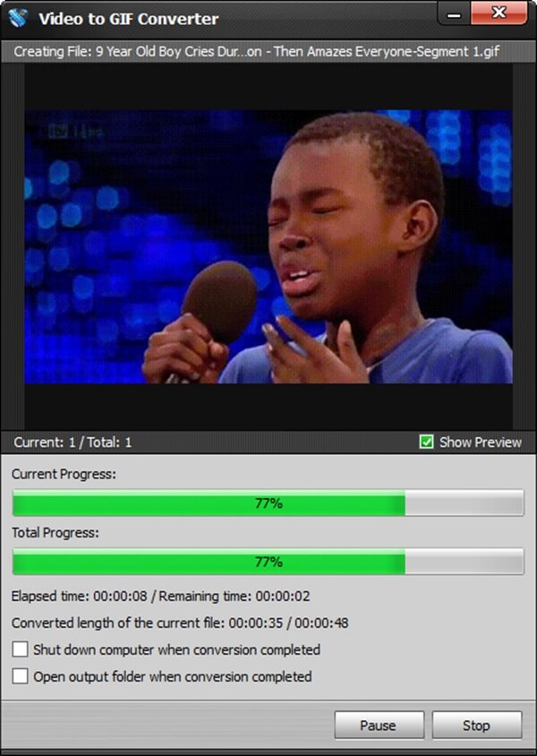Enable open output folder when conversion completed
Screen dimensions: 537x756
tap(21, 676)
